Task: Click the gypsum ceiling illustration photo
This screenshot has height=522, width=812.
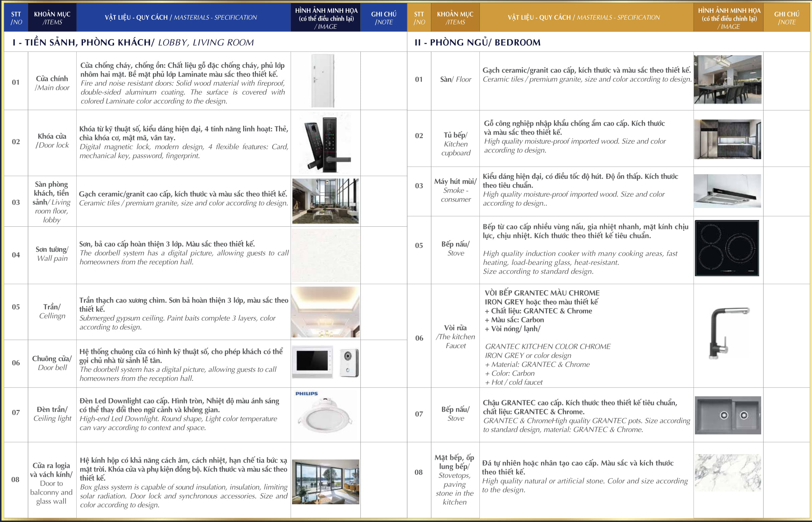Action: click(326, 312)
